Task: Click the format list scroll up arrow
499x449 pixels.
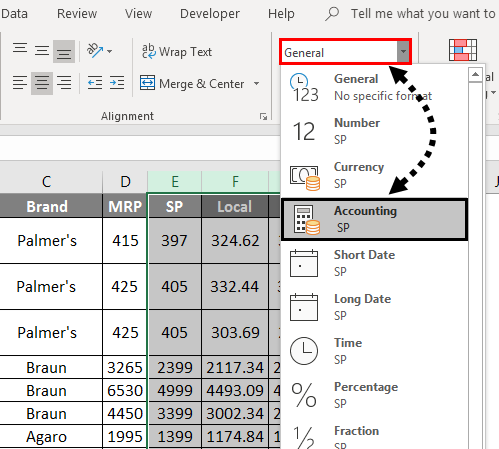Action: [475, 75]
